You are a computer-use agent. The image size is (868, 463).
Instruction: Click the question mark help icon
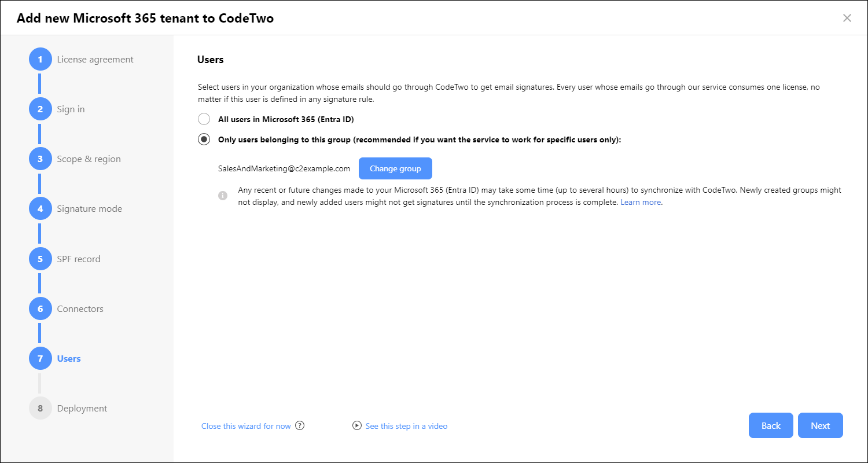coord(300,425)
